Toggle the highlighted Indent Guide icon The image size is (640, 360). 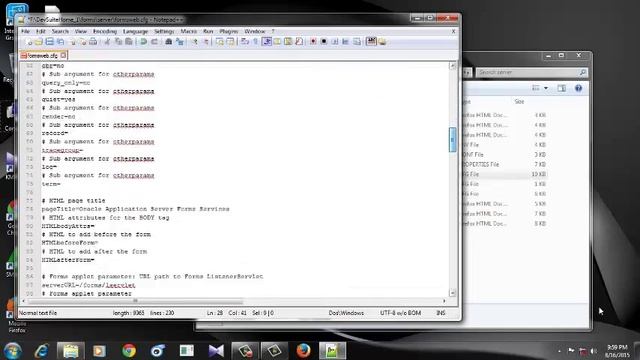pyautogui.click(x=267, y=42)
